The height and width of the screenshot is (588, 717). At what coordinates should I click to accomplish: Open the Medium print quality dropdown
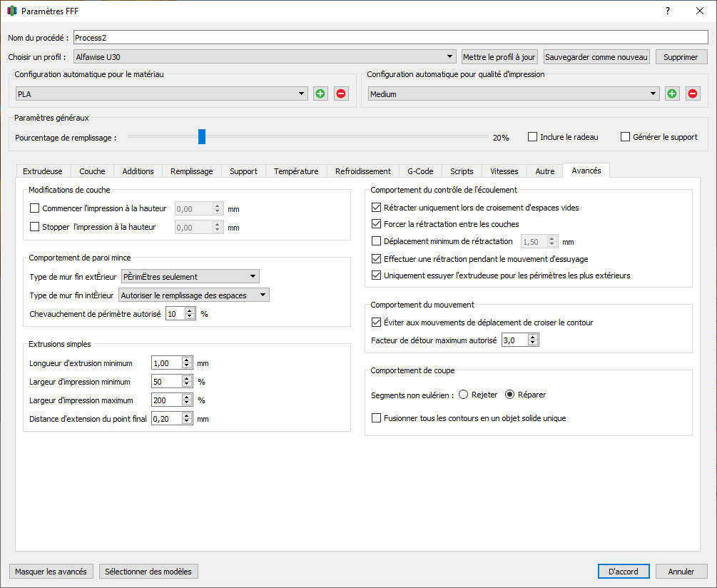(514, 93)
